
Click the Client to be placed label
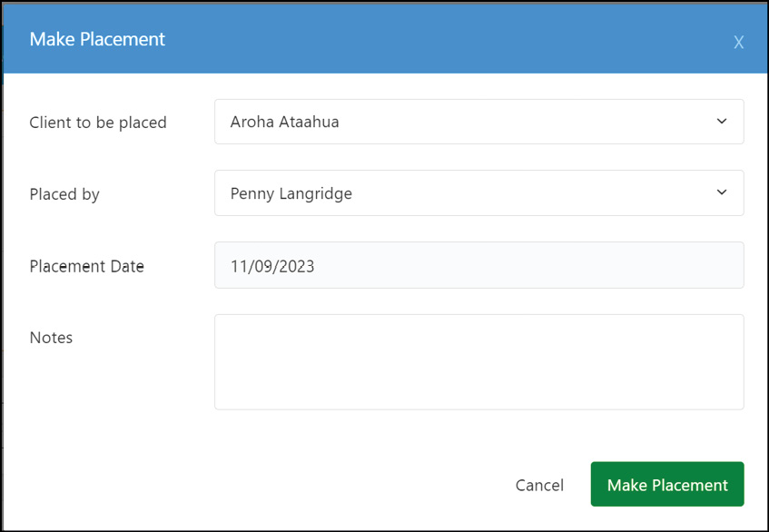coord(98,122)
